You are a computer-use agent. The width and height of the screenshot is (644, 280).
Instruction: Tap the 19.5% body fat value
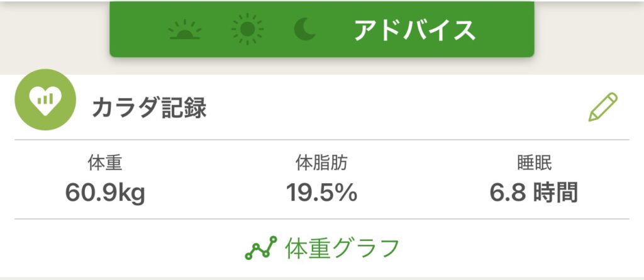pyautogui.click(x=321, y=193)
